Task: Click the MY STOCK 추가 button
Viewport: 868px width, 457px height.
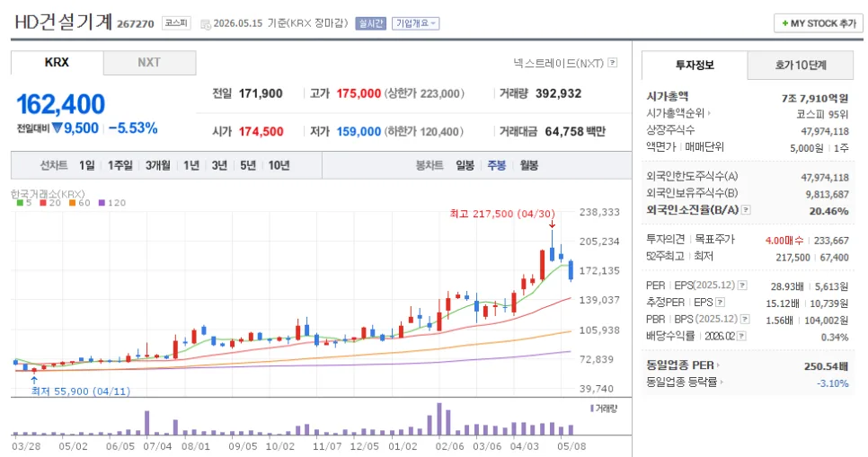Action: [819, 23]
